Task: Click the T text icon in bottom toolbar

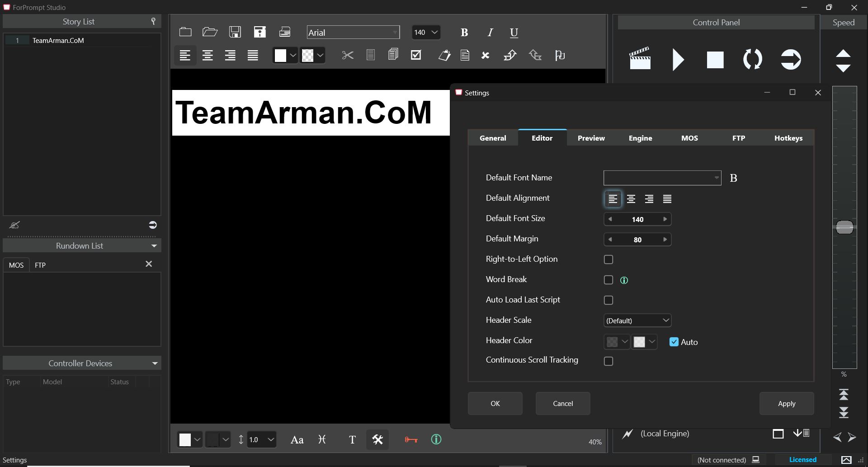Action: [353, 440]
